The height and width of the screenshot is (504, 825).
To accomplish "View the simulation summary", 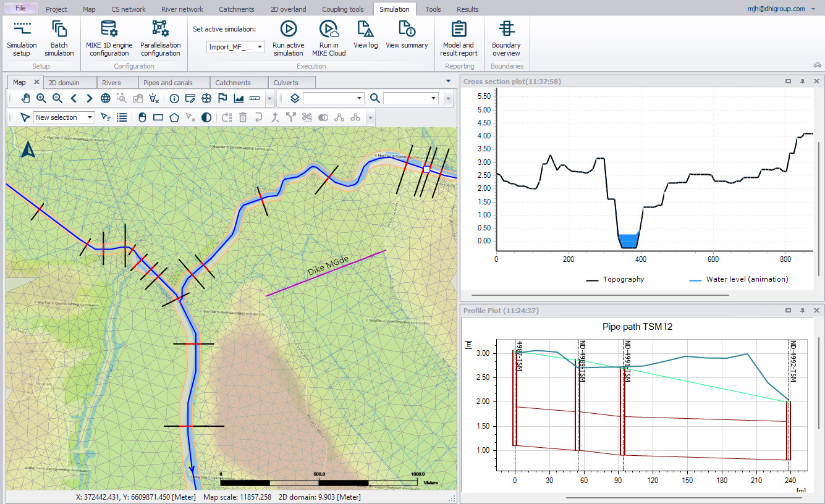I will click(406, 37).
